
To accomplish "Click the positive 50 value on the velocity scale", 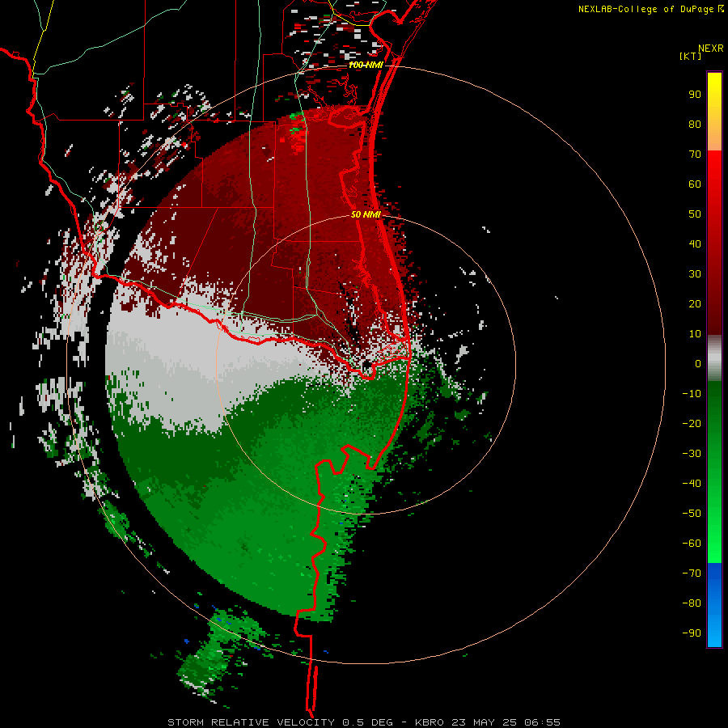I will coord(695,214).
